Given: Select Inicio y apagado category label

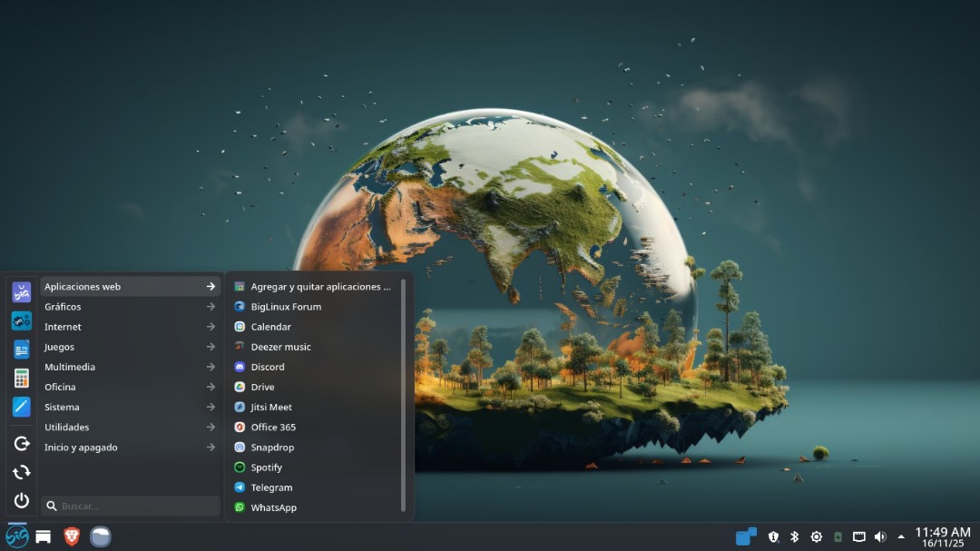Looking at the screenshot, I should coord(81,448).
